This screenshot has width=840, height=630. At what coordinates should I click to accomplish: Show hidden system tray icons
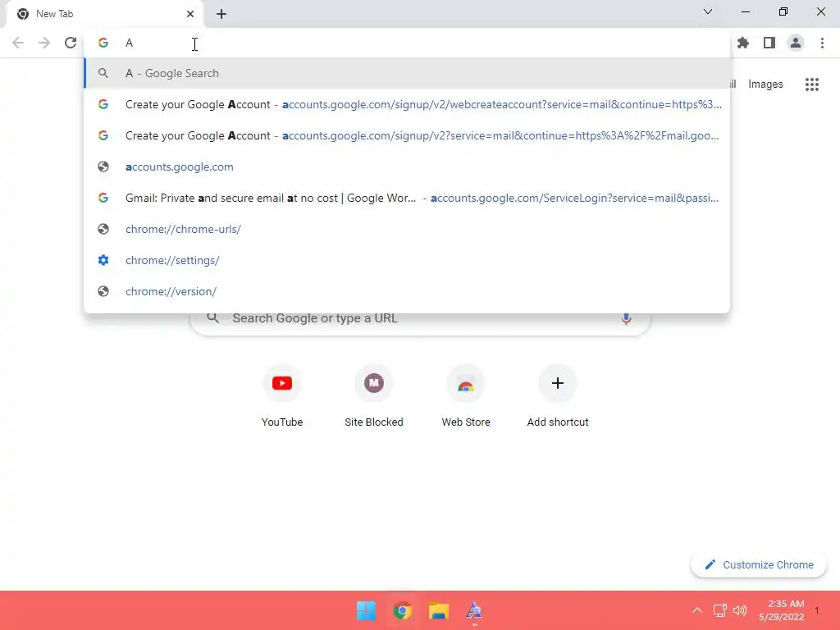point(696,610)
